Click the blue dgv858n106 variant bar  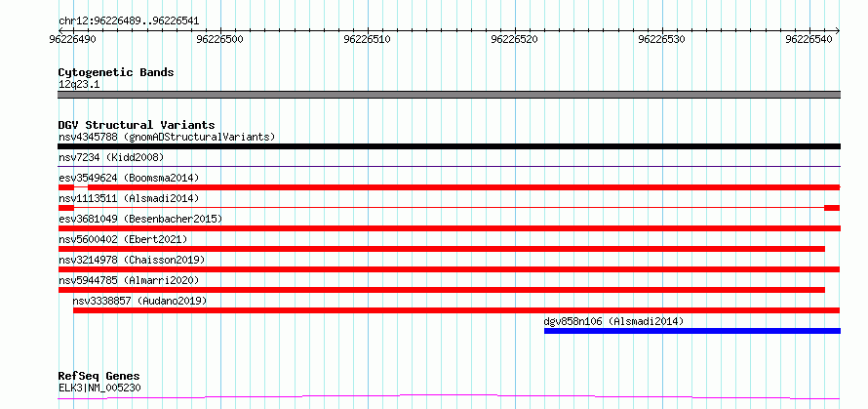(692, 331)
